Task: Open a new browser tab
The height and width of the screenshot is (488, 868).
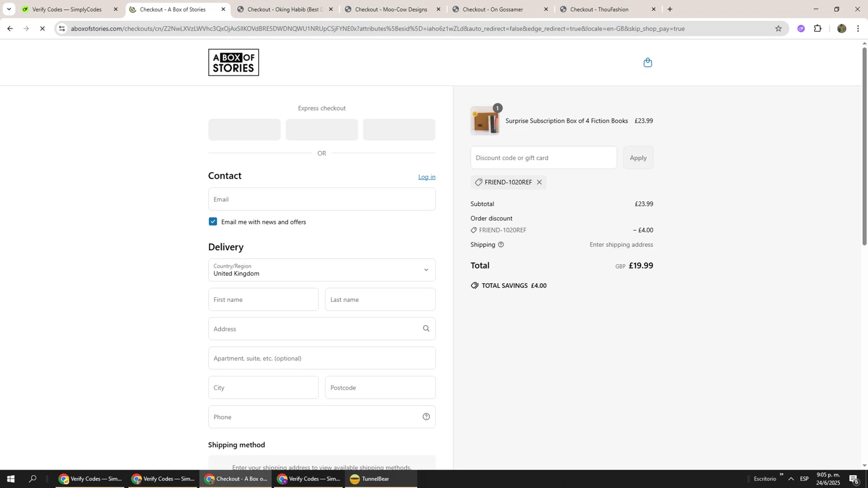Action: pyautogui.click(x=670, y=9)
